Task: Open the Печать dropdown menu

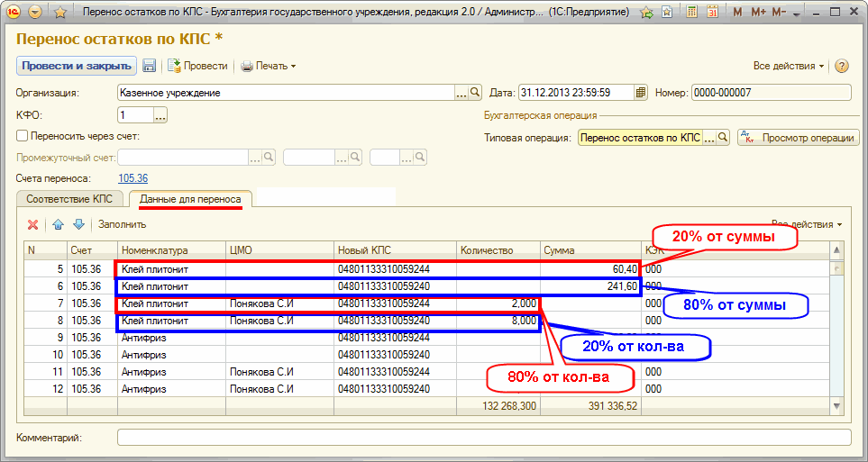Action: [x=269, y=66]
